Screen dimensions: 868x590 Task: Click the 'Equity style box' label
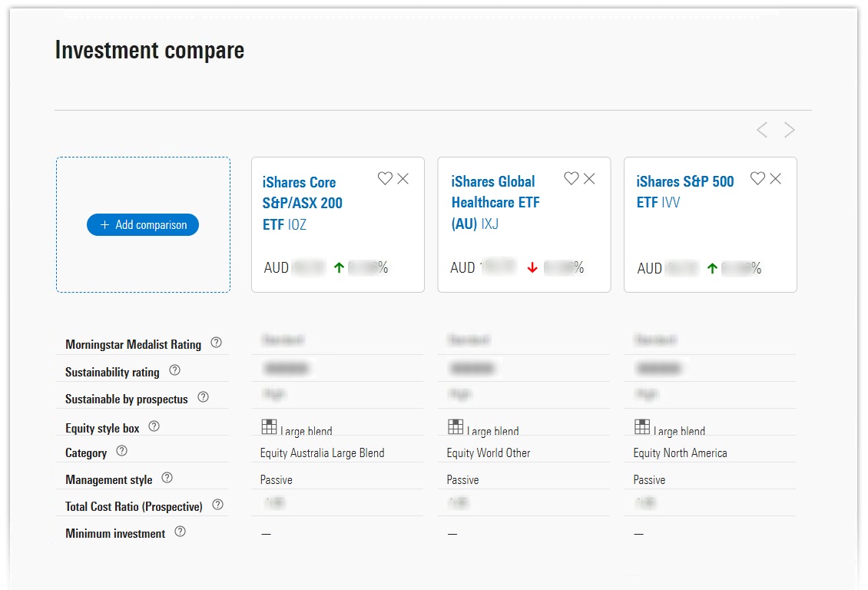coord(102,429)
